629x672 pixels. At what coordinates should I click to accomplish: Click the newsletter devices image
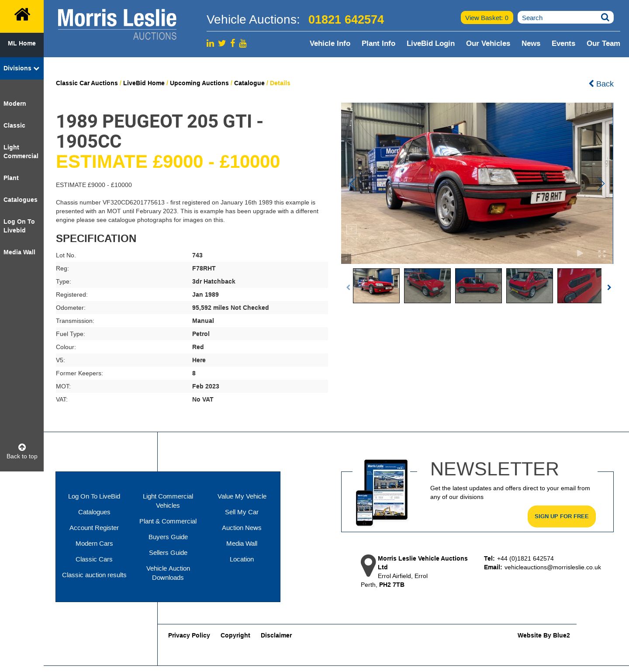(382, 492)
